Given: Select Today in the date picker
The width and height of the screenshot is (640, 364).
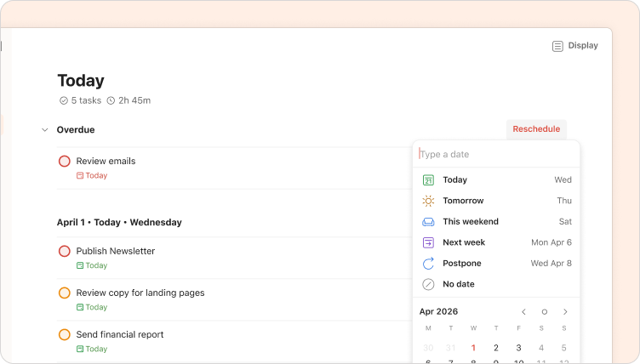Looking at the screenshot, I should coord(496,180).
